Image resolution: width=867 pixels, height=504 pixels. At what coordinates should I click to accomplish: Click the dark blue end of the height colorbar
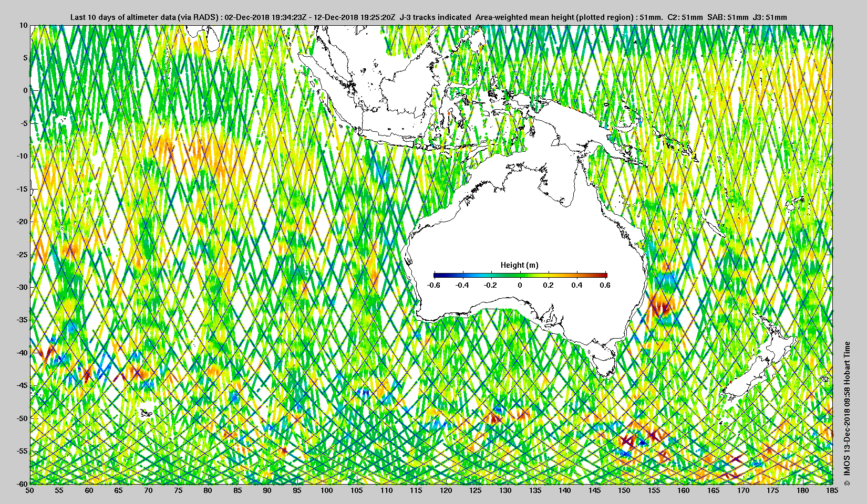(x=437, y=275)
